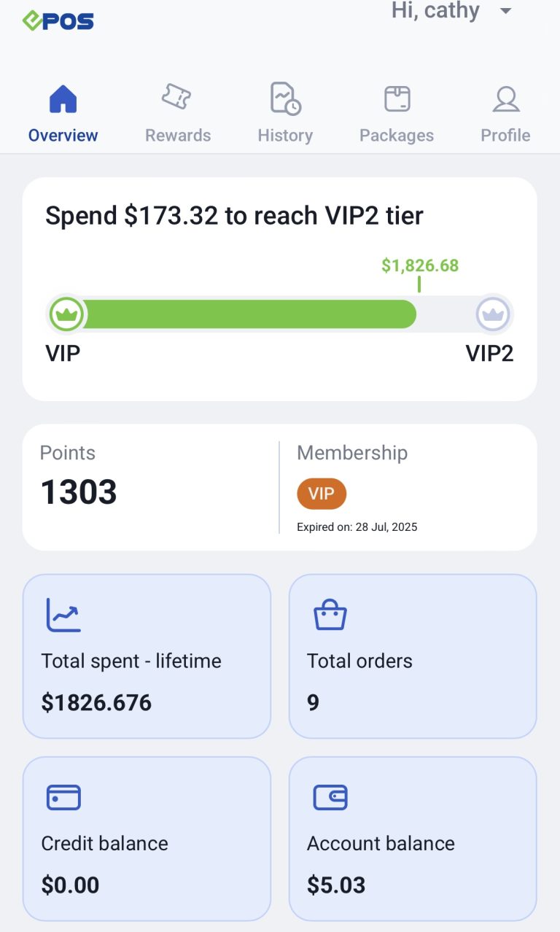
Task: Open the Total spent - lifetime card
Action: 147,656
